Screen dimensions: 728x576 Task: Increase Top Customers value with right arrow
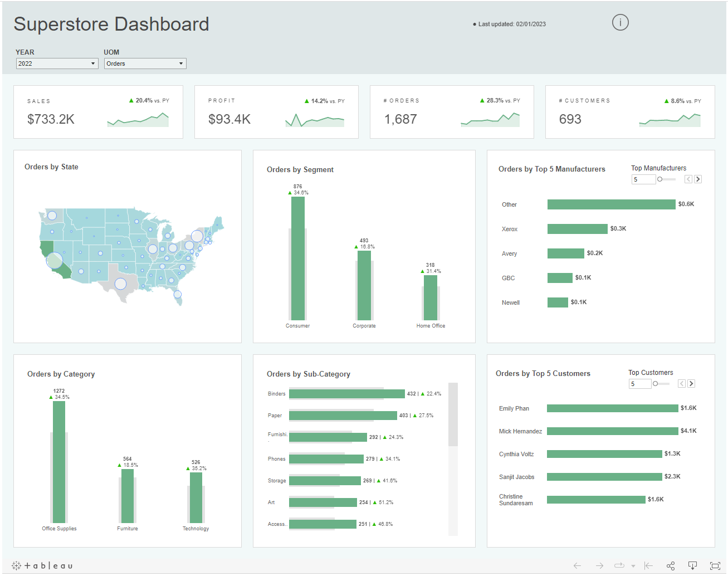(x=691, y=384)
